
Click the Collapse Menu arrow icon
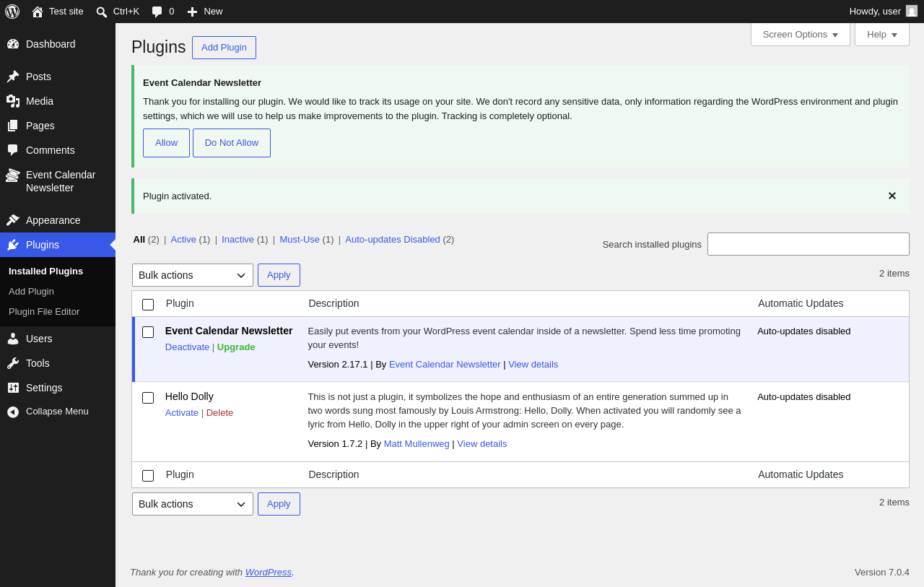pos(13,412)
